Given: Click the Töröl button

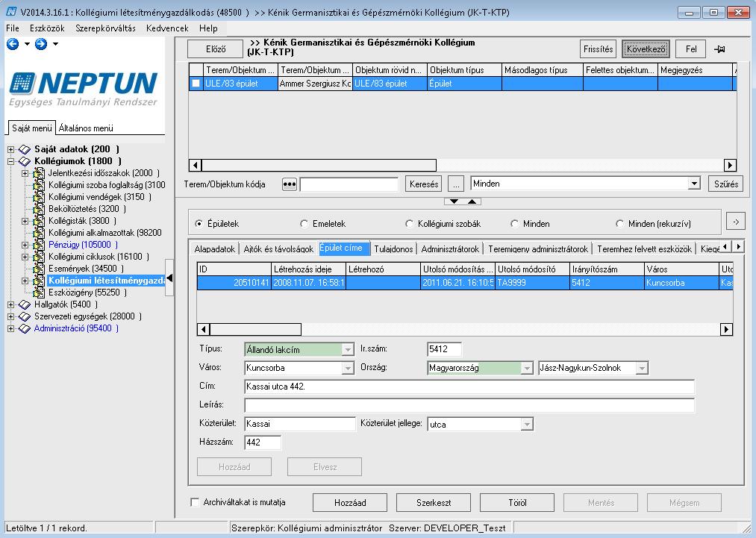Looking at the screenshot, I should click(517, 503).
